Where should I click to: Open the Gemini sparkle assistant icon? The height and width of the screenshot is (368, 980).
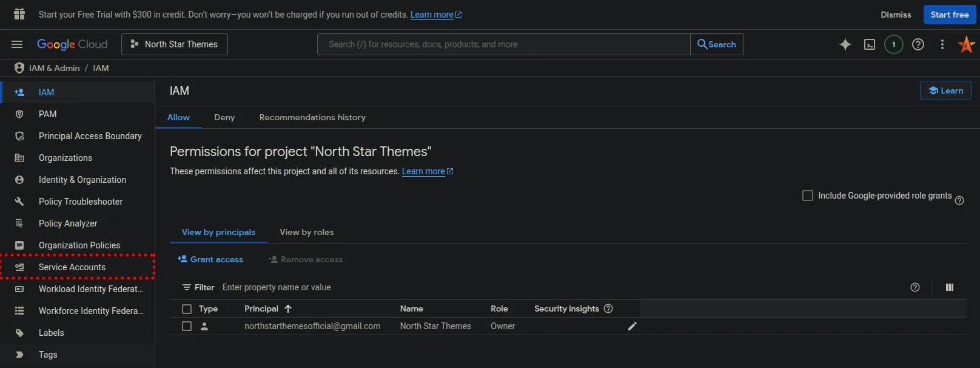click(x=845, y=44)
